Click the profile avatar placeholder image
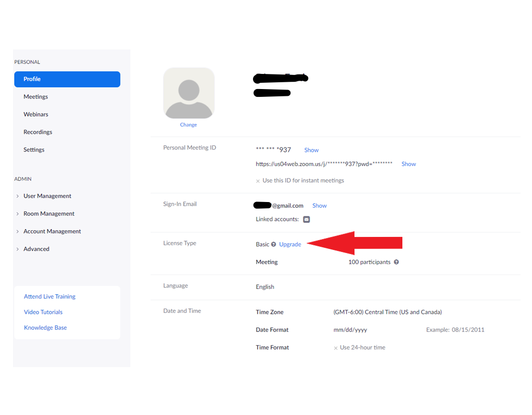 point(188,93)
